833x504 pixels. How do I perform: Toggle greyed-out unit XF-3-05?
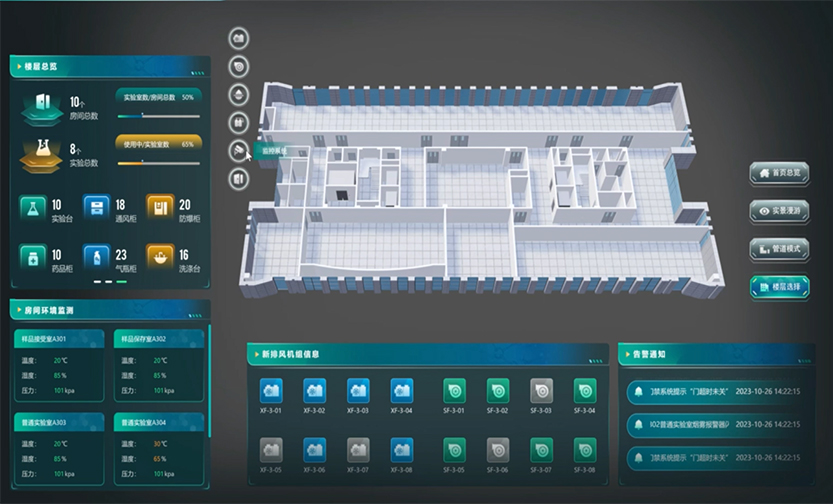coord(271,449)
